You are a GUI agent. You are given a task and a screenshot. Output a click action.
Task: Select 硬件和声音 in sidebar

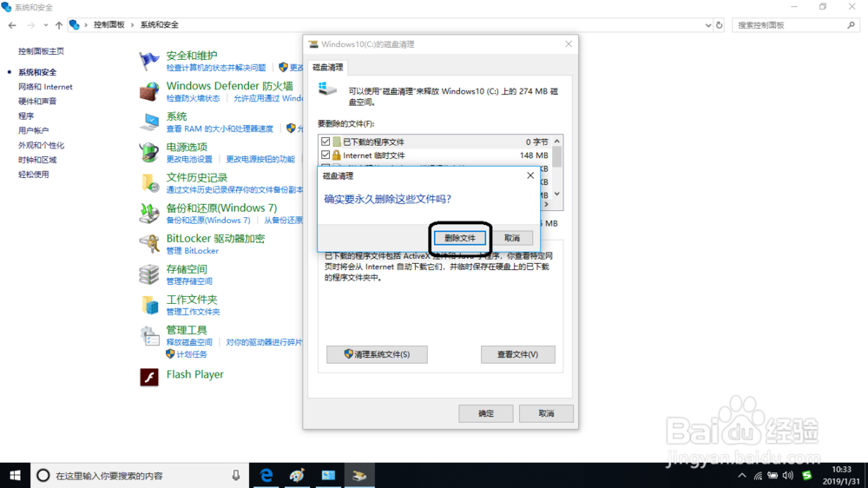(x=37, y=102)
